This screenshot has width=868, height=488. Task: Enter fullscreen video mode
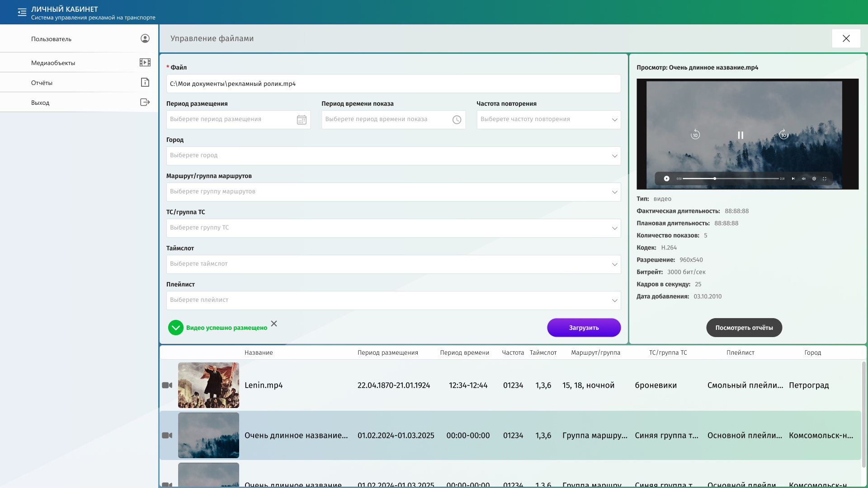825,178
